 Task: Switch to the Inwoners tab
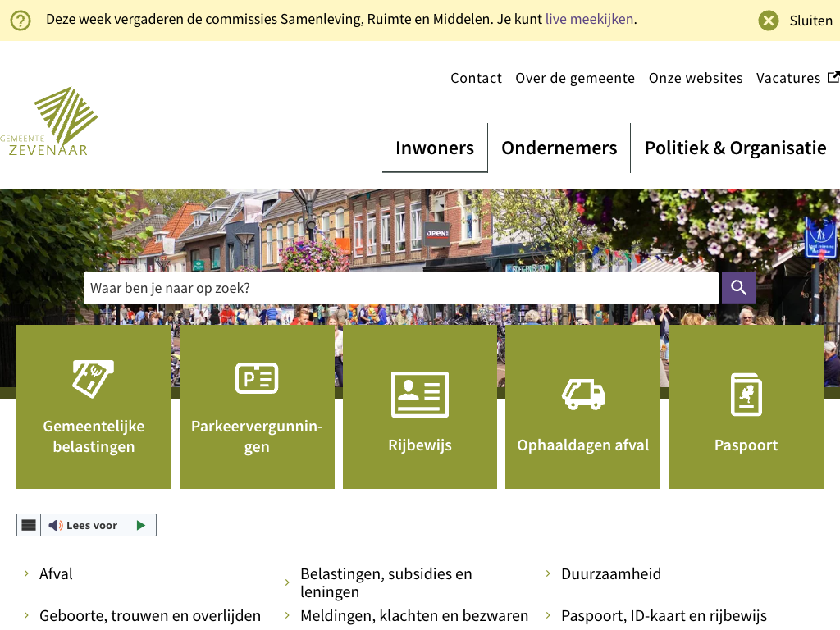tap(435, 148)
